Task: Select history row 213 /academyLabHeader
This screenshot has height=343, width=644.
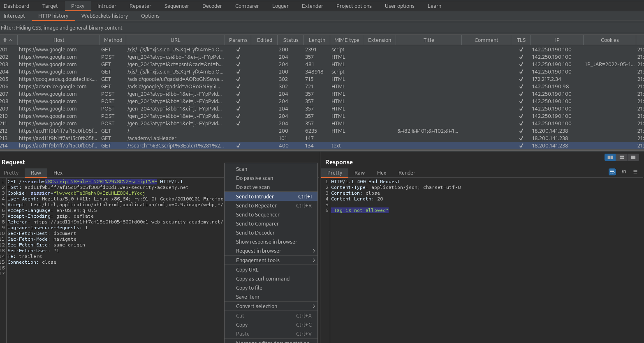Action: tap(322, 138)
